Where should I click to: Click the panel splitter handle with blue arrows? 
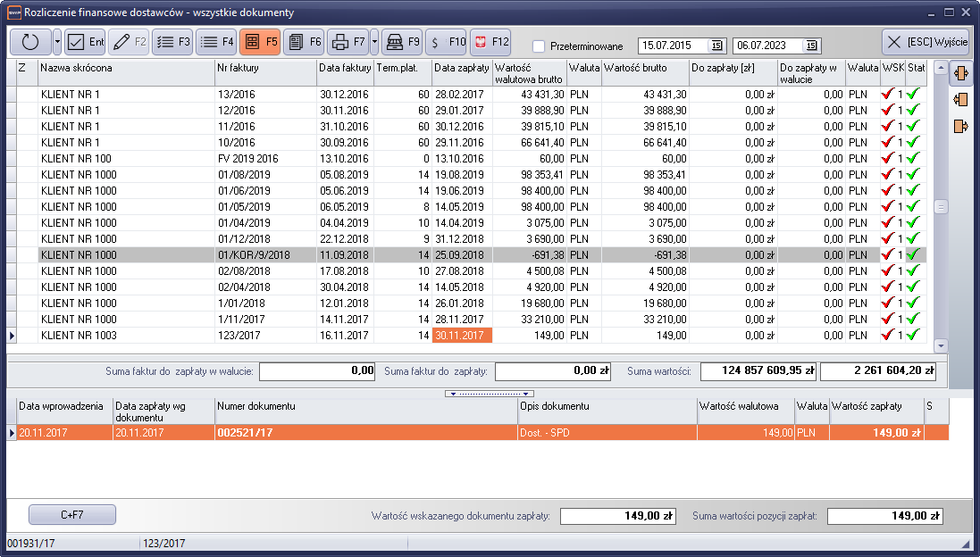pyautogui.click(x=490, y=393)
